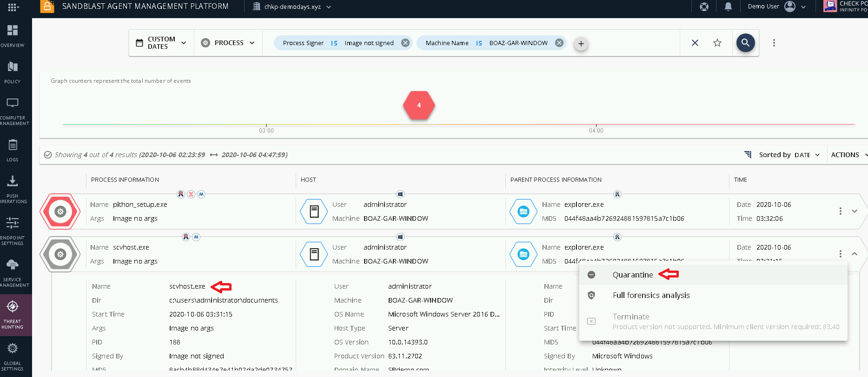
Task: Open Endpoint Settings in the sidebar
Action: pyautogui.click(x=13, y=231)
